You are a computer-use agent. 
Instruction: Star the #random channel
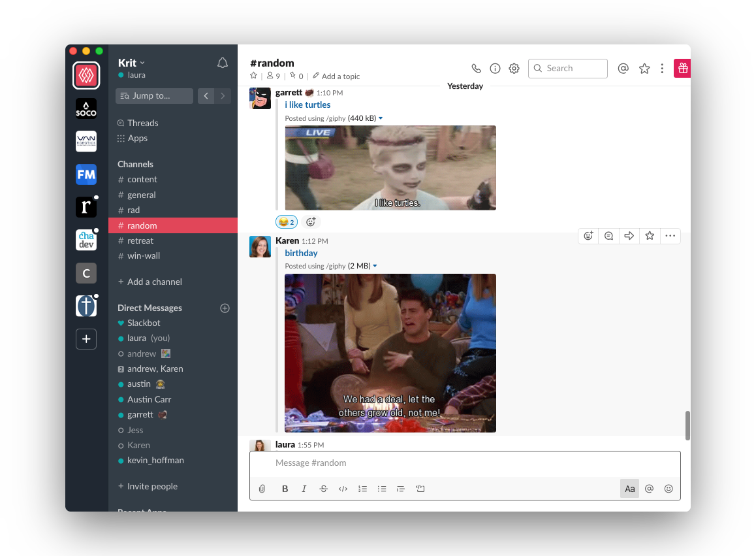pos(253,75)
